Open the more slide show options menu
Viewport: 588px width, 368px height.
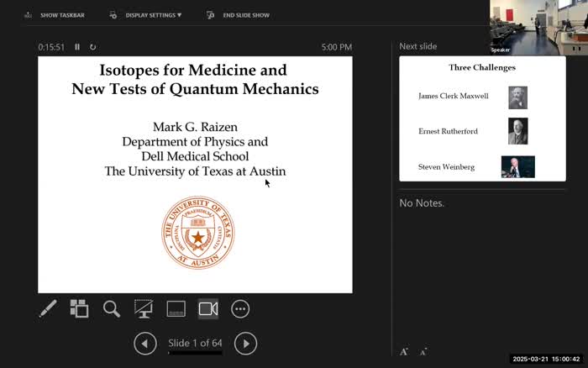[x=240, y=309]
